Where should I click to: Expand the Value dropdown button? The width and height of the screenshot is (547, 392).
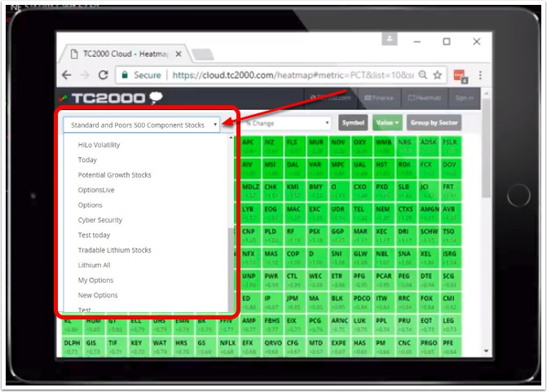click(x=387, y=123)
